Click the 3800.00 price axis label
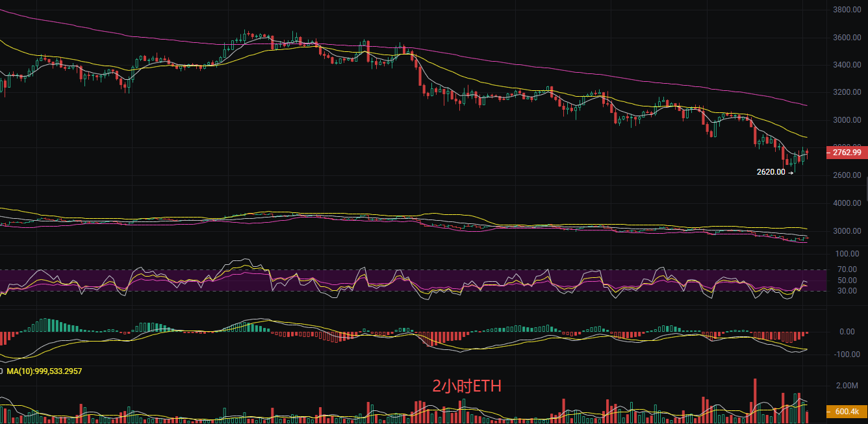The width and height of the screenshot is (868, 424). click(x=847, y=10)
